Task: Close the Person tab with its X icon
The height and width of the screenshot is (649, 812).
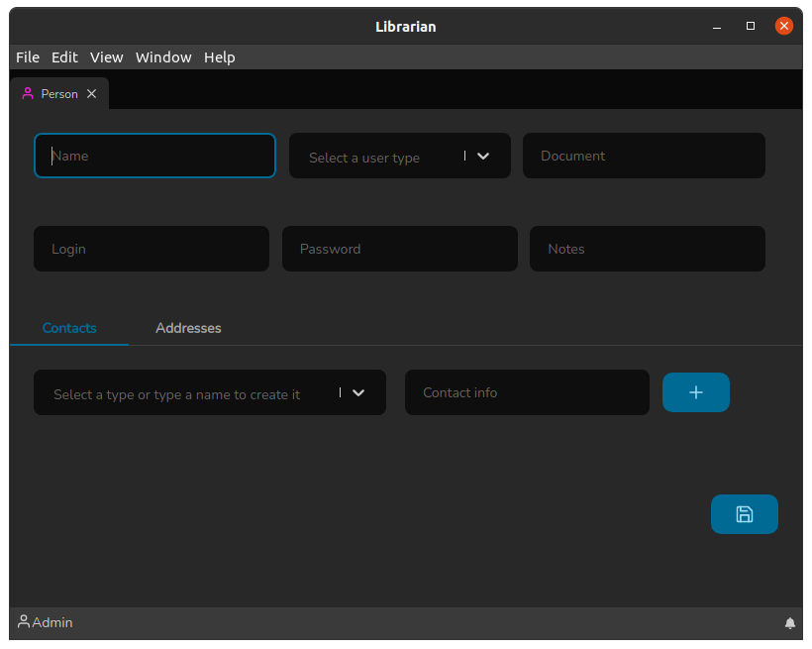Action: tap(91, 93)
